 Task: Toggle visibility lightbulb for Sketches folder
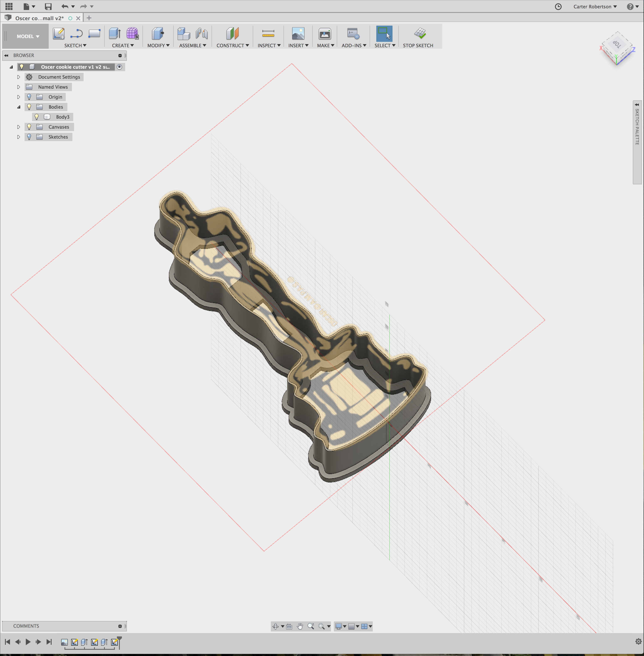[29, 137]
